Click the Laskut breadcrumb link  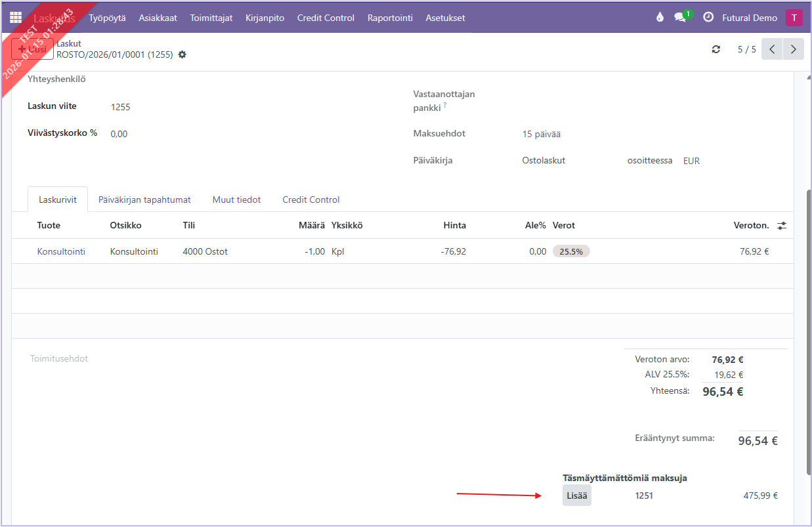click(x=69, y=43)
